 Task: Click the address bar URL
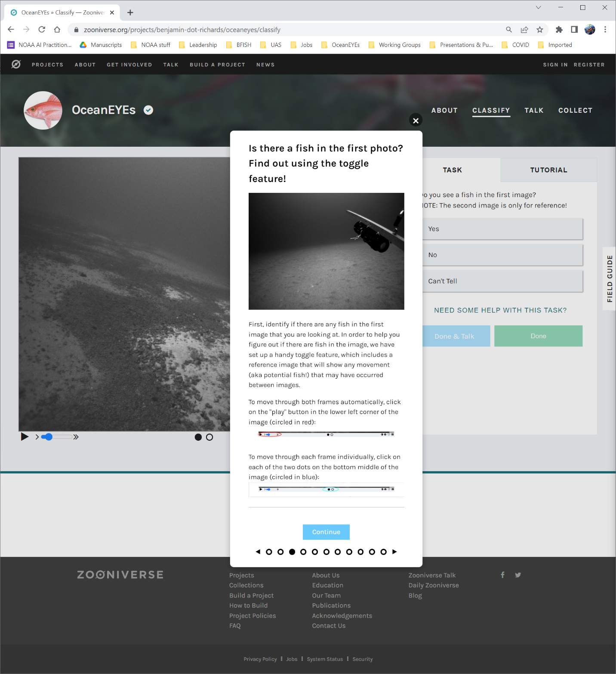(x=182, y=30)
